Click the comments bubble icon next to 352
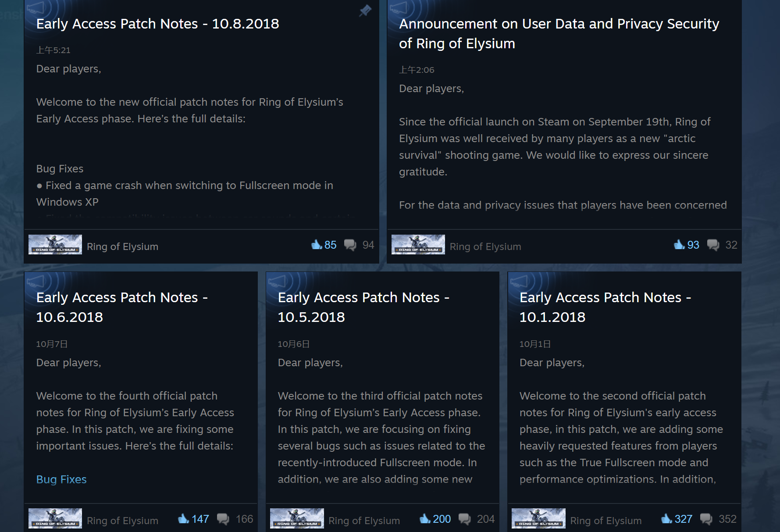Screen dimensions: 780x532 [x=706, y=519]
